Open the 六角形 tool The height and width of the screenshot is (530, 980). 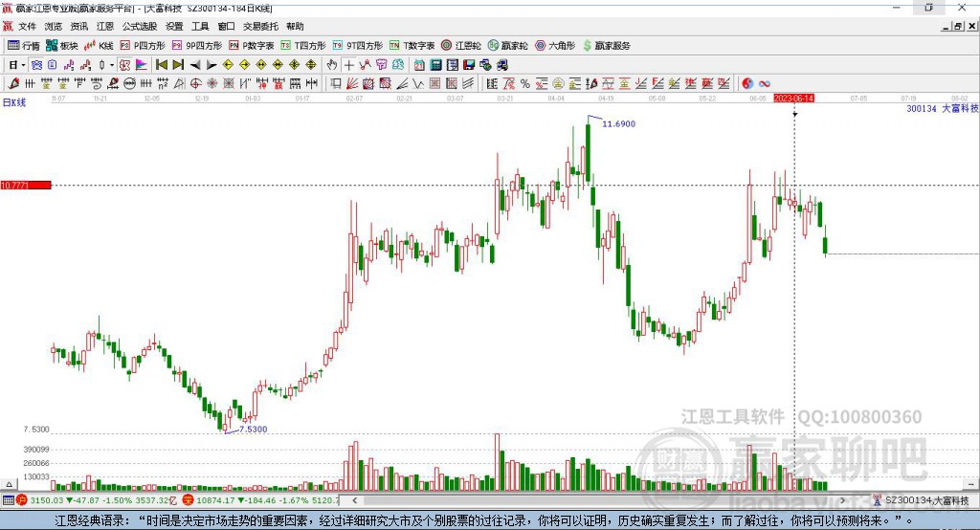pos(555,46)
